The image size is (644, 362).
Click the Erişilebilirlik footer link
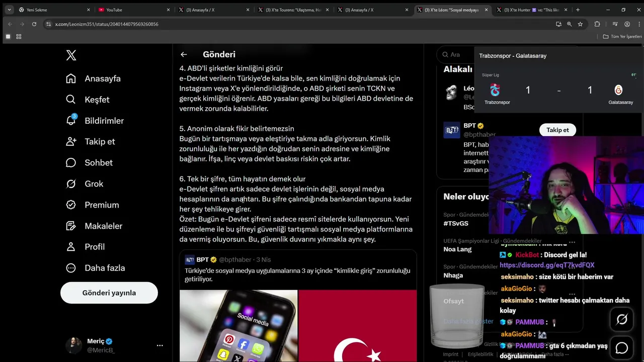pos(480,354)
